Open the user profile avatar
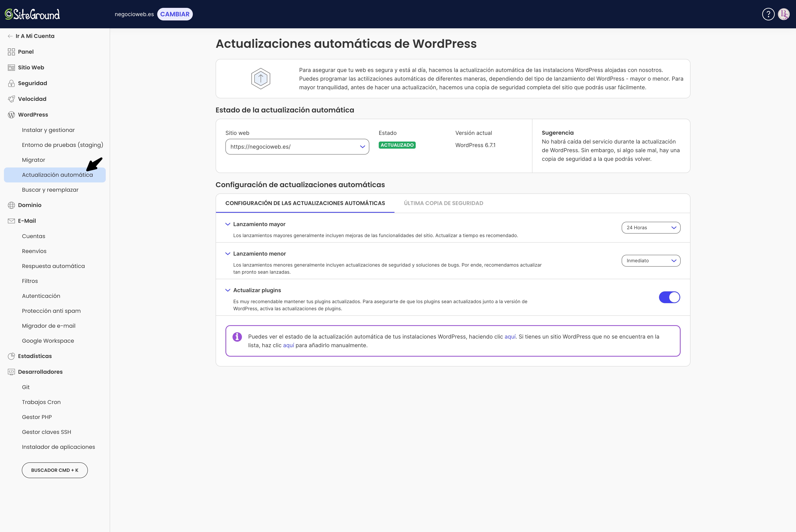The image size is (796, 532). coord(784,14)
